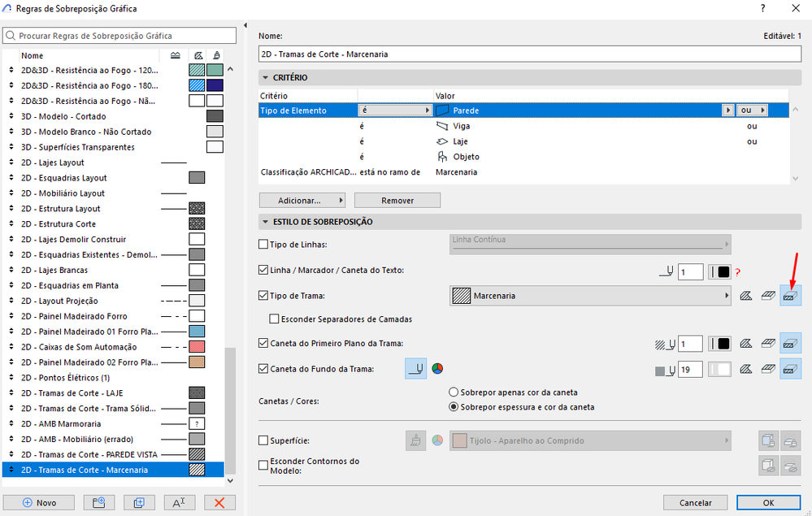Click cover fill icon in Primeiro Plano row

[x=768, y=344]
